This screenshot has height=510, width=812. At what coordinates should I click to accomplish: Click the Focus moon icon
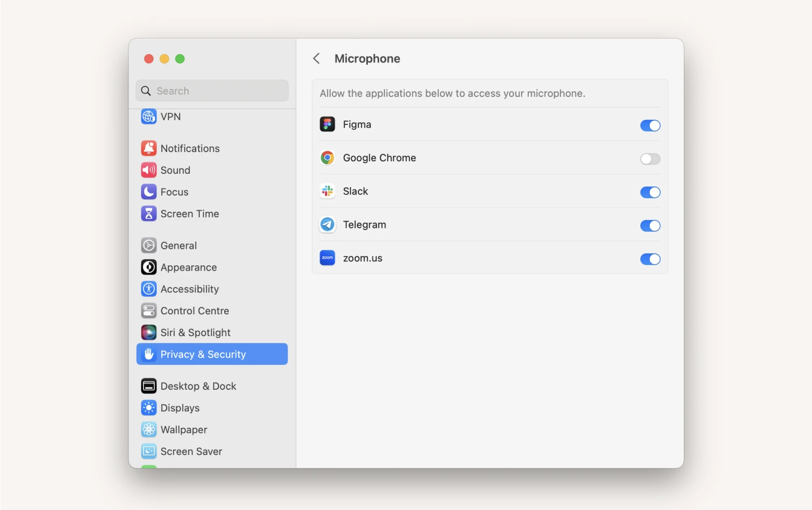[149, 192]
